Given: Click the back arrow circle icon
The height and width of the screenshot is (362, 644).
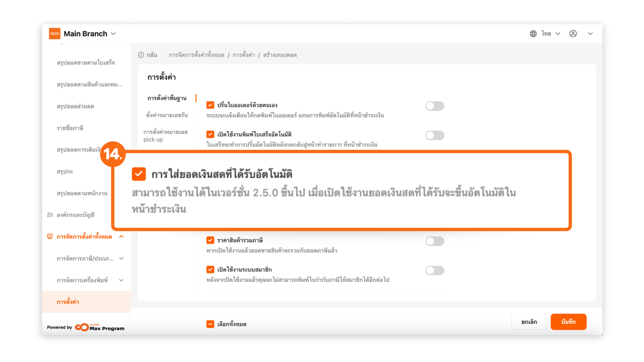Looking at the screenshot, I should [x=141, y=55].
